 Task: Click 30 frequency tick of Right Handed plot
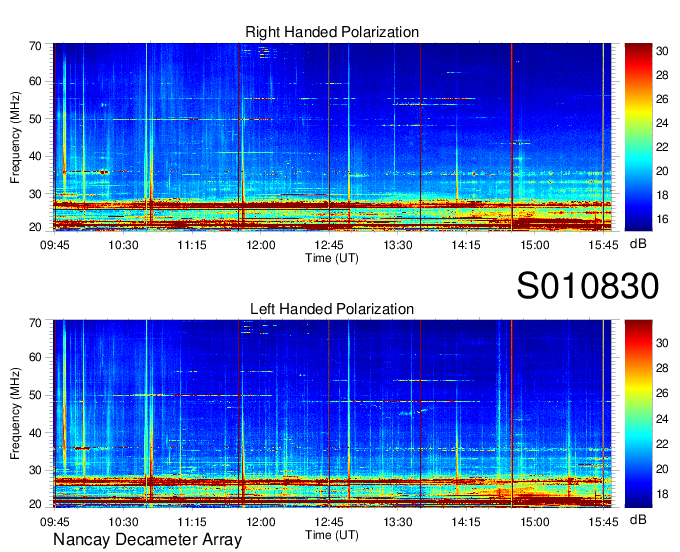coord(35,194)
